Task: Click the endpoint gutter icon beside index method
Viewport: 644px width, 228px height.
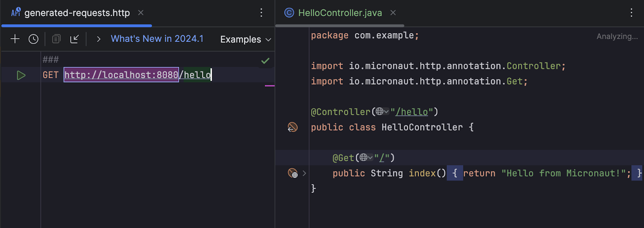Action: pyautogui.click(x=293, y=173)
